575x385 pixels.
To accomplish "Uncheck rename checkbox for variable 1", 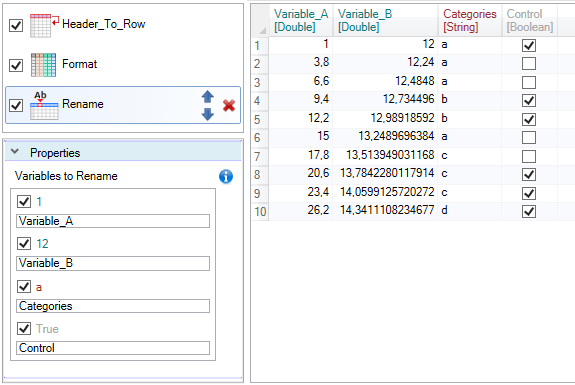I will (24, 201).
